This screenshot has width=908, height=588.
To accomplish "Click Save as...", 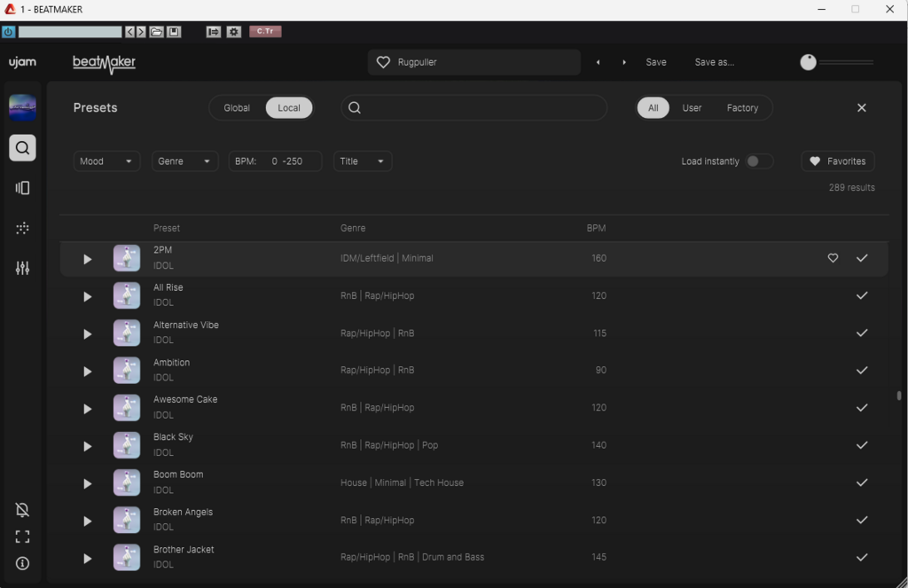I will pos(715,62).
